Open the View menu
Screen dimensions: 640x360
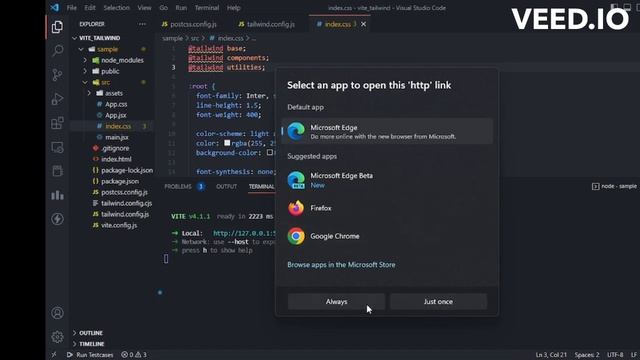click(144, 8)
